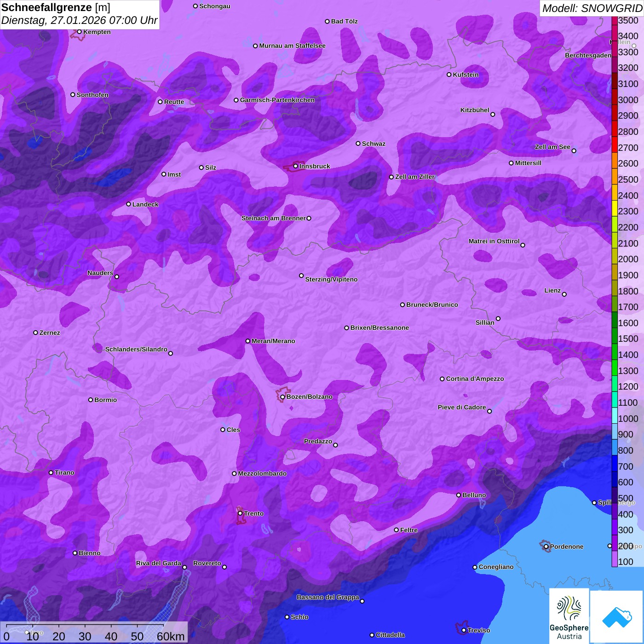Click the Schwaz label
The width and height of the screenshot is (644, 644).
coord(374,144)
